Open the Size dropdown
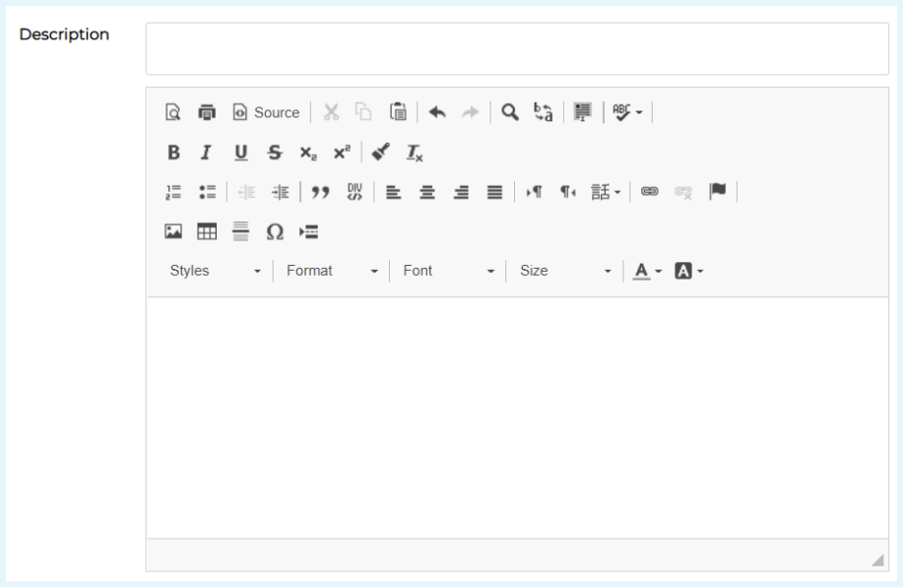904x588 pixels. pyautogui.click(x=565, y=271)
